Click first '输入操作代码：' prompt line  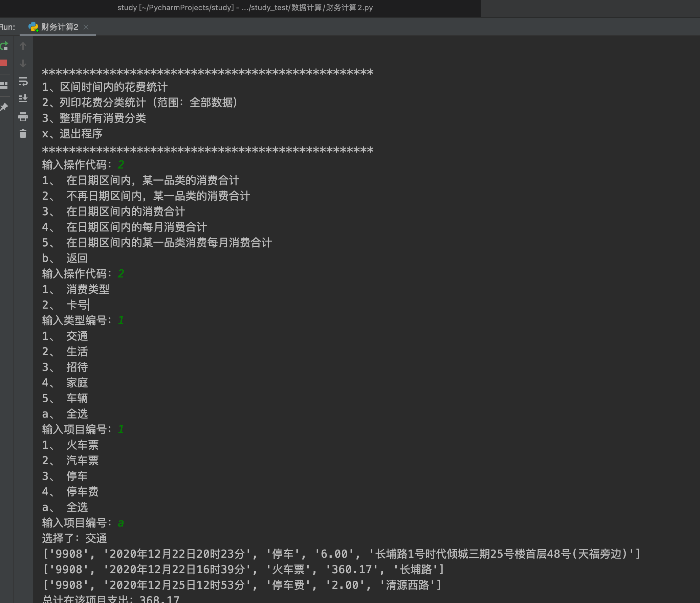[x=83, y=165]
